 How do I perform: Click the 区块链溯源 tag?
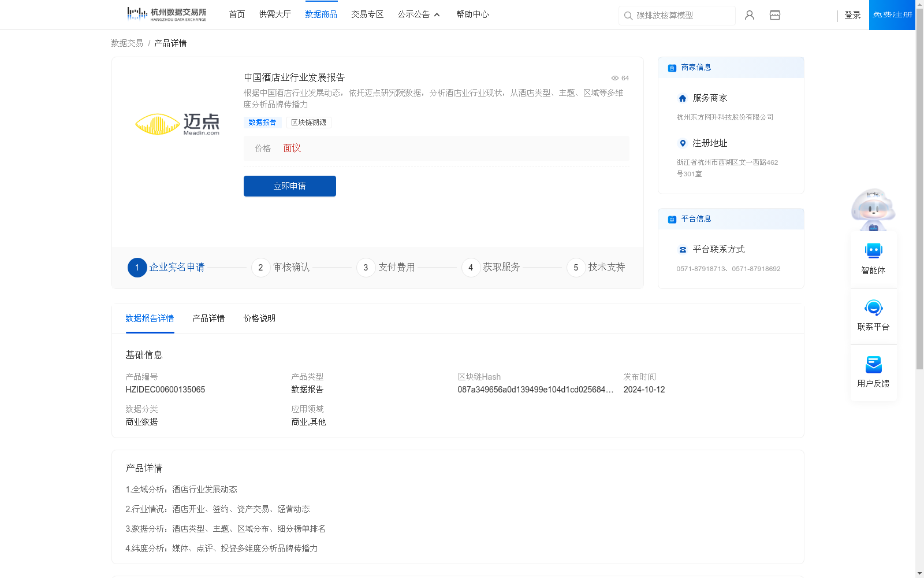tap(309, 123)
